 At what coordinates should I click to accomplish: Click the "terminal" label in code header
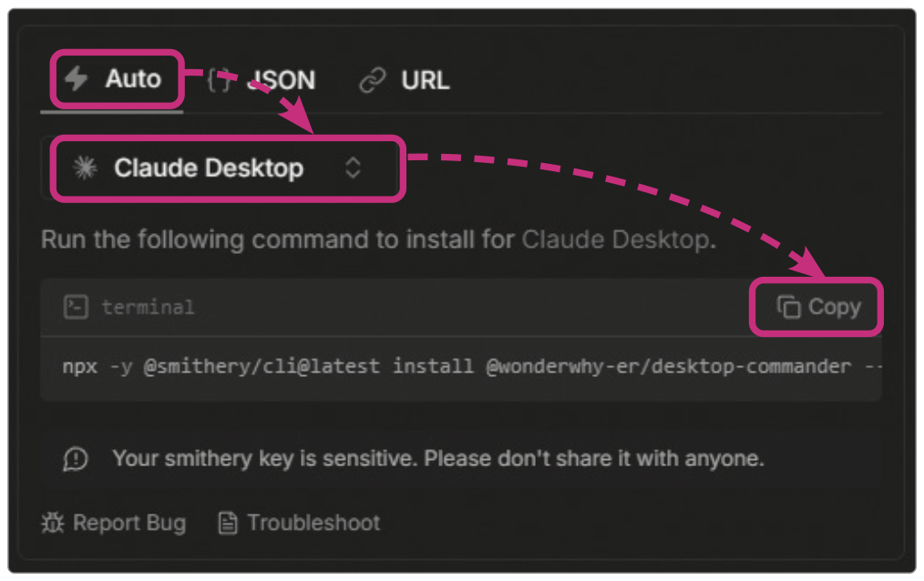pyautogui.click(x=148, y=307)
